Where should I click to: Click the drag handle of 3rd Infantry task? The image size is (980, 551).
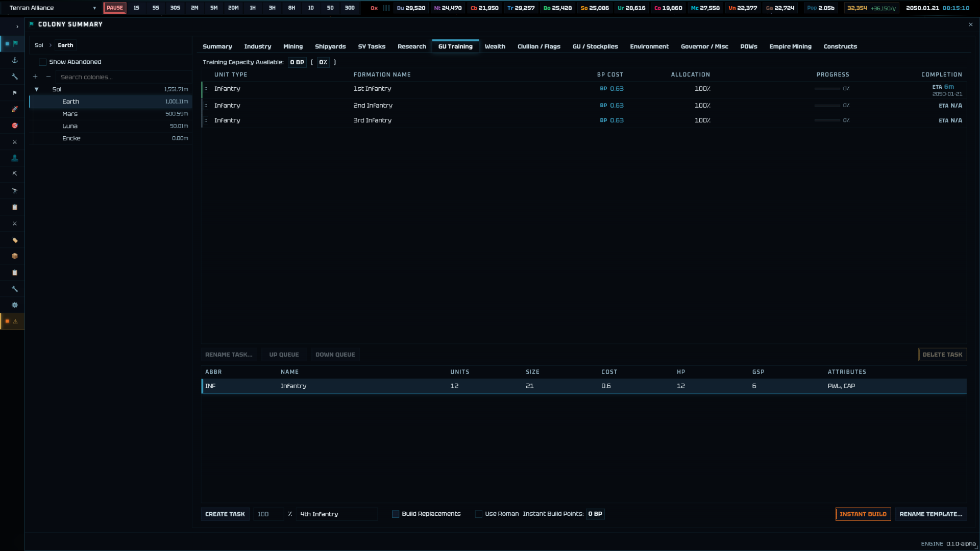[x=206, y=120]
